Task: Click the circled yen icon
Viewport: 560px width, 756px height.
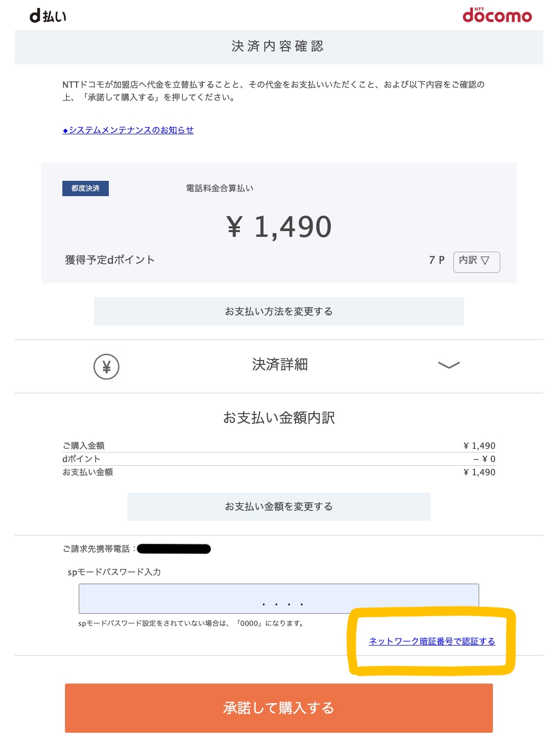Action: (x=106, y=366)
